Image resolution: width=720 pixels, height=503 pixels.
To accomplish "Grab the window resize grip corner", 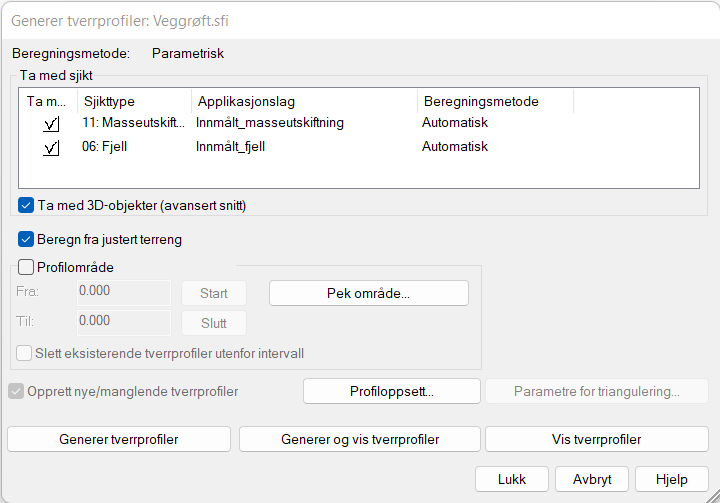I will coord(713,496).
